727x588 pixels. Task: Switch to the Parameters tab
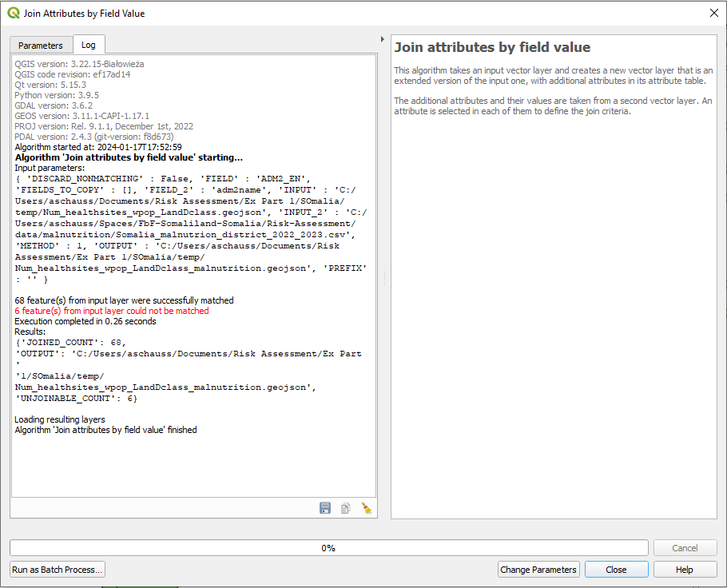(40, 46)
